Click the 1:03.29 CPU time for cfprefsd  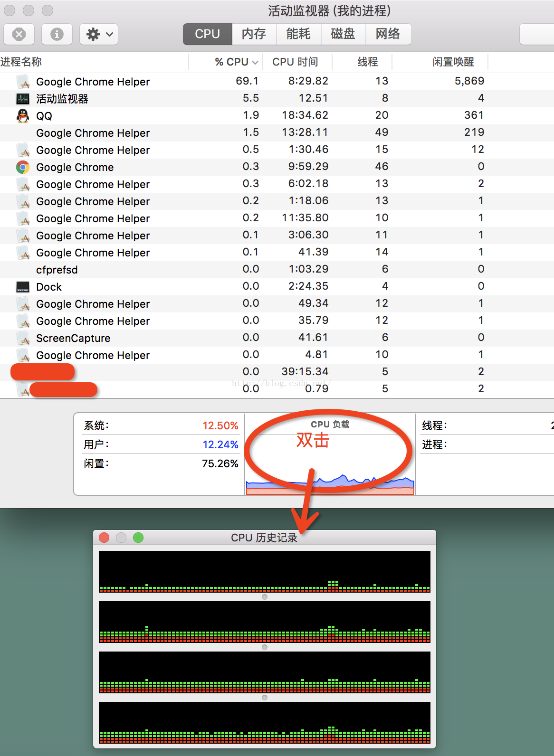pyautogui.click(x=308, y=269)
